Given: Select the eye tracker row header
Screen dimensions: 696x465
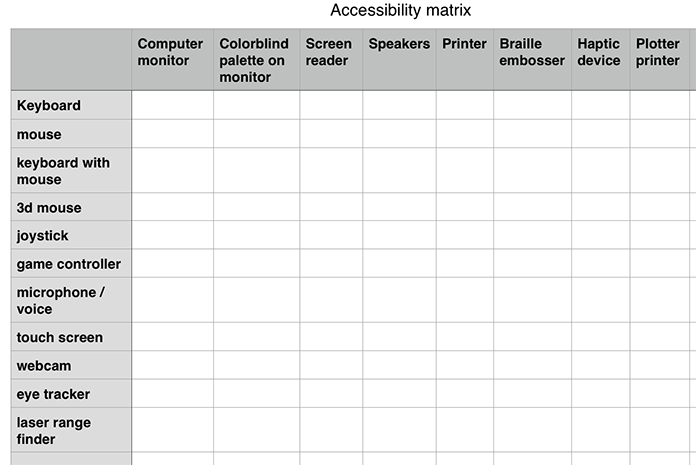Looking at the screenshot, I should coord(71,394).
